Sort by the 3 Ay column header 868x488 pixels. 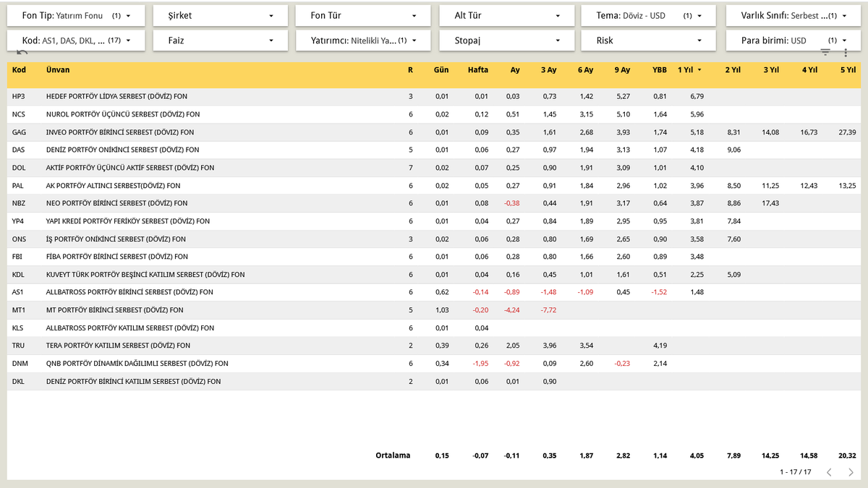click(x=548, y=70)
